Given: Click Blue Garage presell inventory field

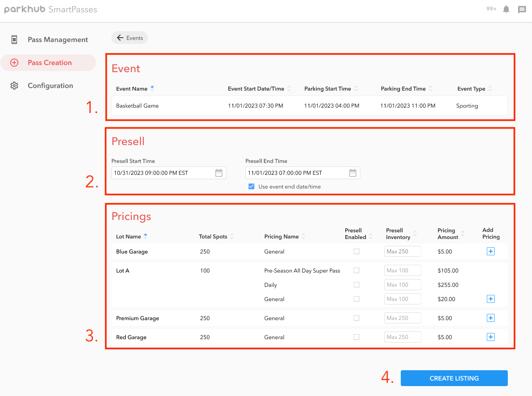Looking at the screenshot, I should pyautogui.click(x=403, y=251).
